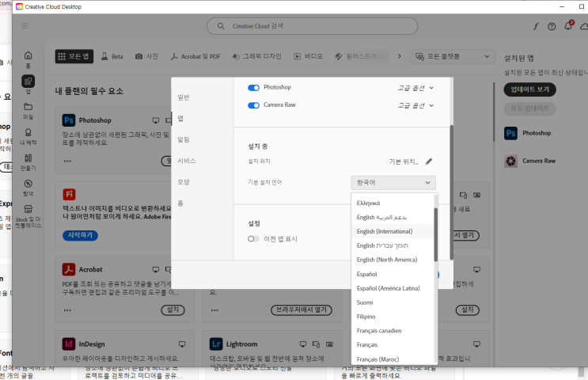Open the 만들기 icon in sidebar
The width and height of the screenshot is (588, 380).
click(x=28, y=158)
